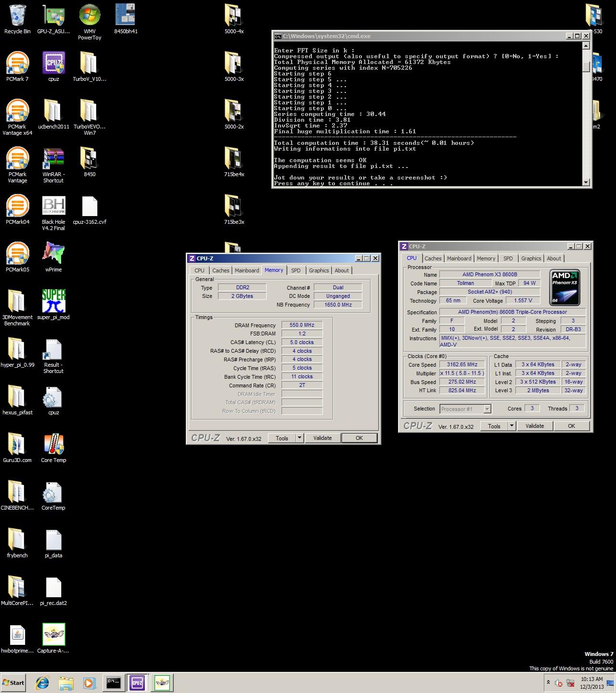Open Windows Explorer from the taskbar
This screenshot has width=616, height=693.
pyautogui.click(x=66, y=682)
